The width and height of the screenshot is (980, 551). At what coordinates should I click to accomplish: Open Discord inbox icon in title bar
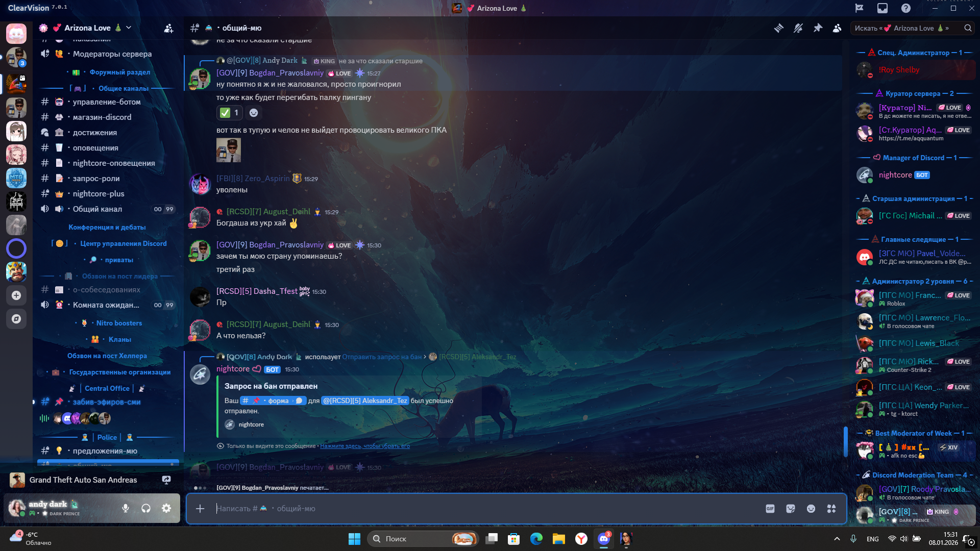[x=883, y=8]
